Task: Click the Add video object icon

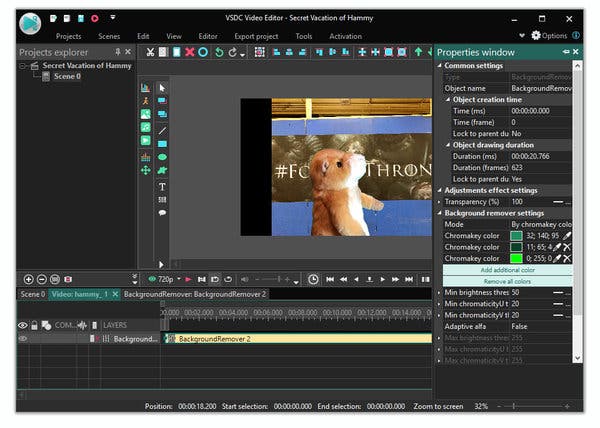Action: (145, 140)
